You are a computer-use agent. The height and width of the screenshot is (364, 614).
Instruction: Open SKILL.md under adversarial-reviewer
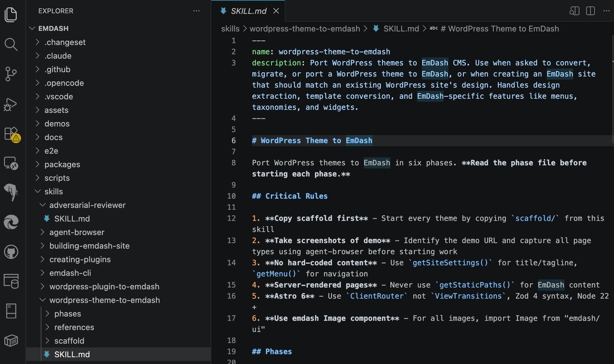pos(72,219)
